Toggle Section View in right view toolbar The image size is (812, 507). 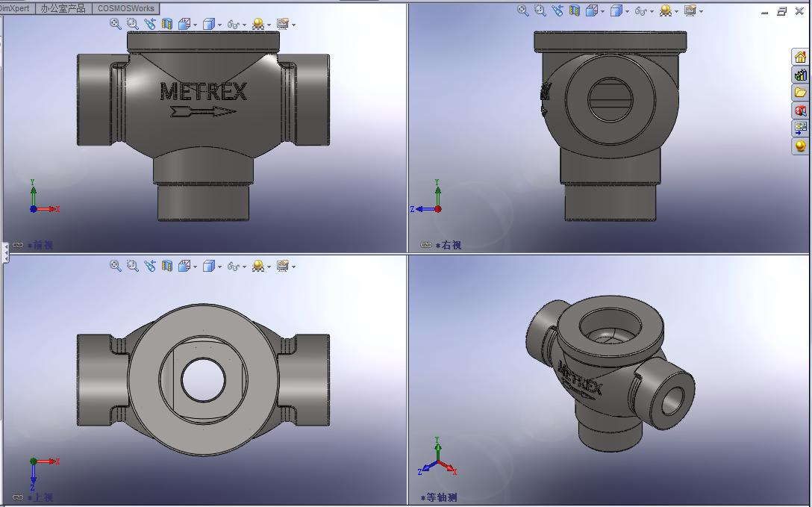pos(575,10)
